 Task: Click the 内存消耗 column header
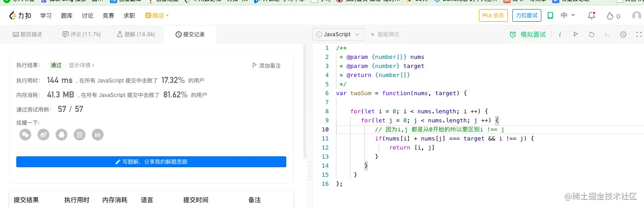pos(115,200)
